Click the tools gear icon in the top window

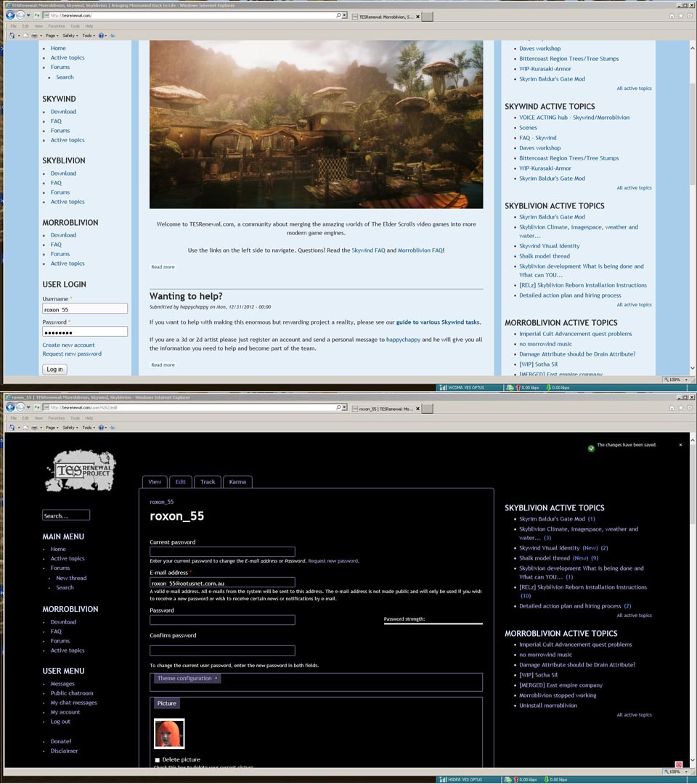(x=690, y=16)
